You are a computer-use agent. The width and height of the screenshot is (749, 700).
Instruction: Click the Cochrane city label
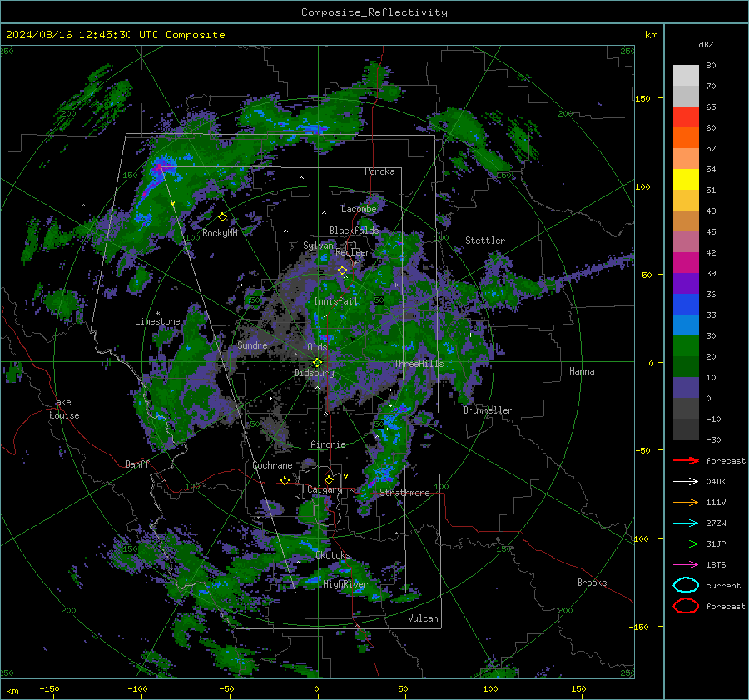coord(272,465)
